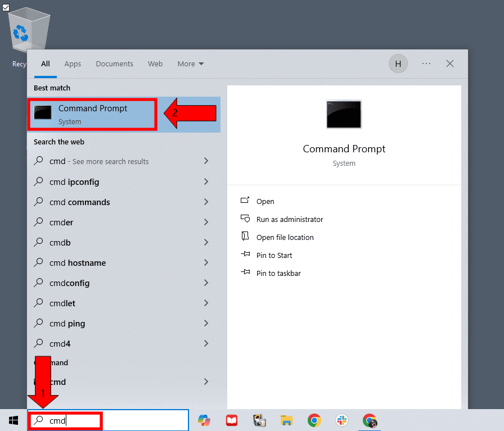Open Slack from the taskbar
This screenshot has height=431, width=504.
coord(341,420)
